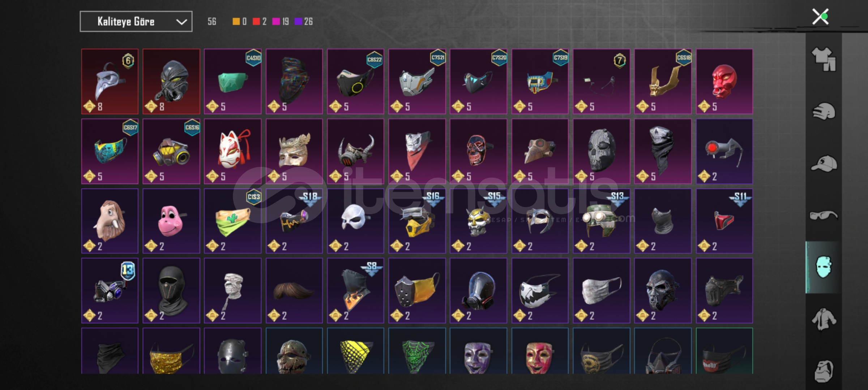
Task: Select the white fox kitsune mask
Action: 233,151
